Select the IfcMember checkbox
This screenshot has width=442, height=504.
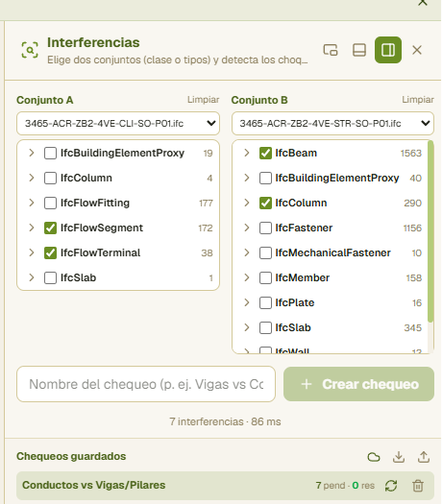(265, 278)
